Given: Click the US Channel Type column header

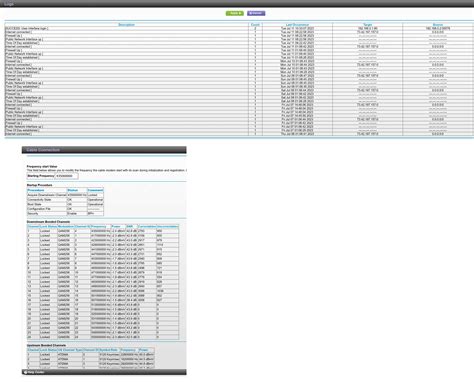Looking at the screenshot, I should 70,350.
